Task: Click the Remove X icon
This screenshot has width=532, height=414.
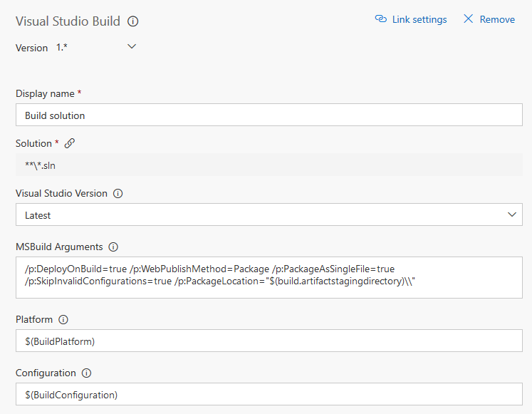Action: point(468,19)
